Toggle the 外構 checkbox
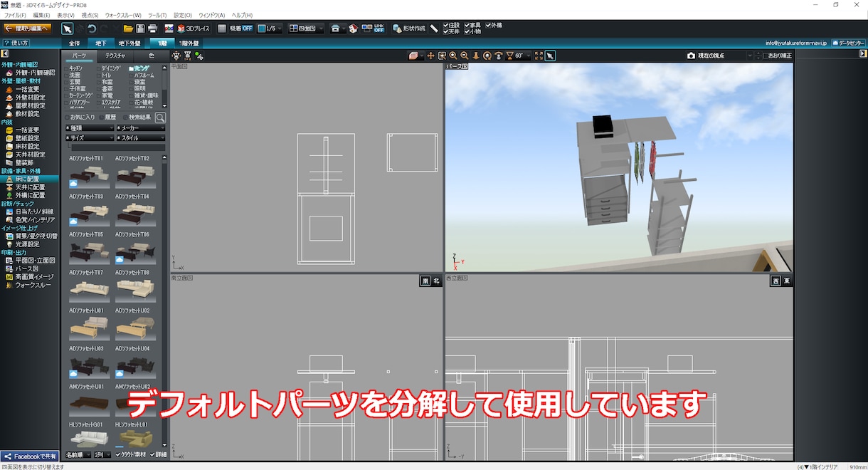Viewport: 868px width, 470px height. click(x=494, y=25)
